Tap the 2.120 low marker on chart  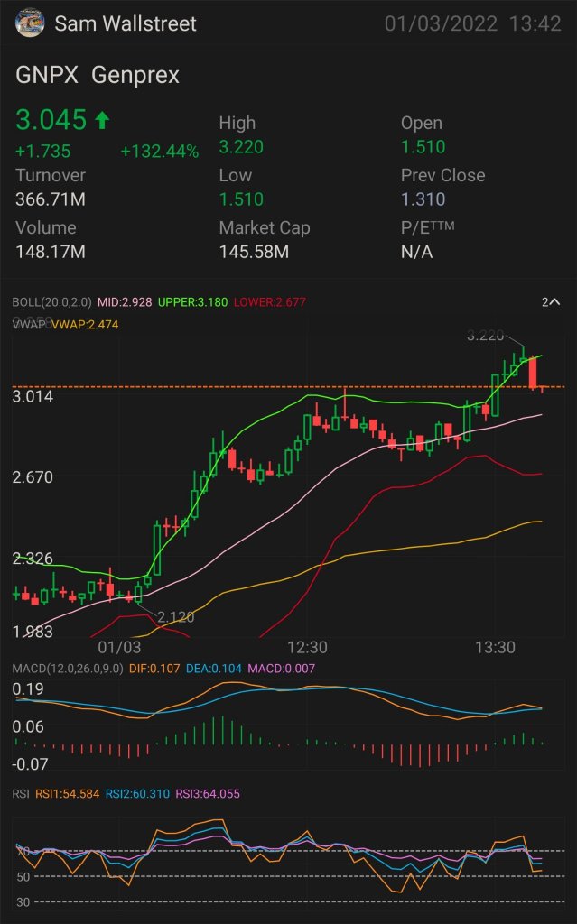(176, 617)
